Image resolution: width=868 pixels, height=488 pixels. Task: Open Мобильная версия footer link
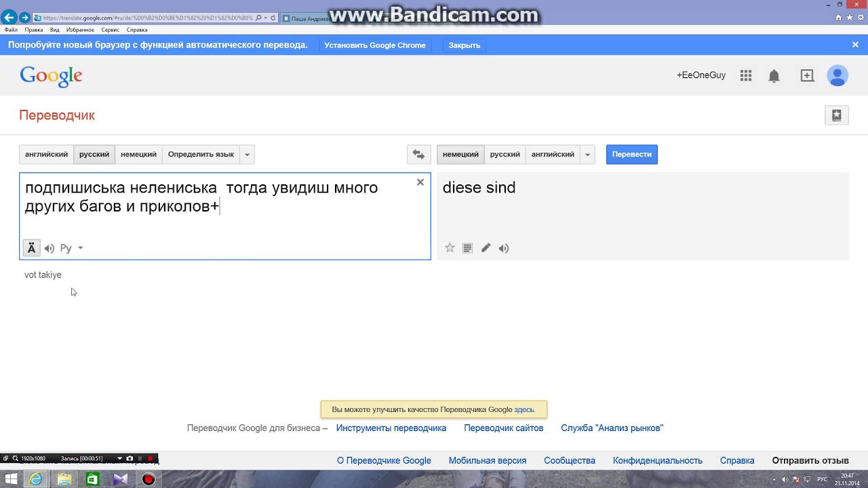click(x=488, y=461)
